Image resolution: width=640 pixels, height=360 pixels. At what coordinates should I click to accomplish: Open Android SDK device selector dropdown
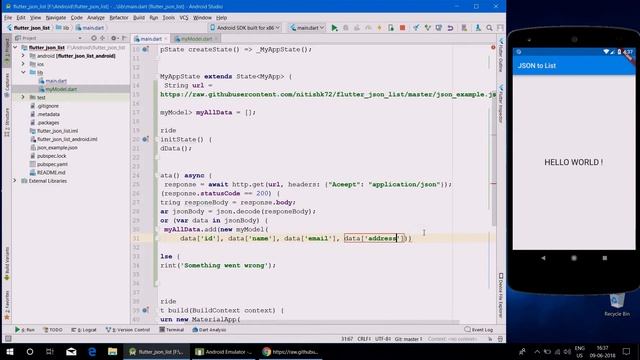coord(245,28)
